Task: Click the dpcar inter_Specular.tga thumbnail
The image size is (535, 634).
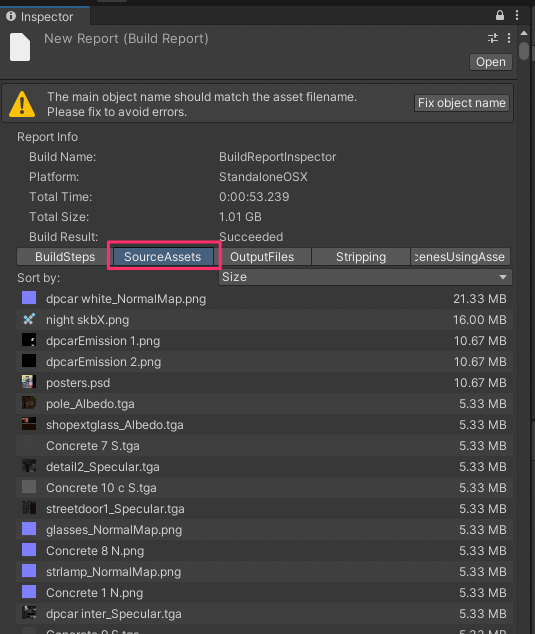Action: (x=29, y=613)
